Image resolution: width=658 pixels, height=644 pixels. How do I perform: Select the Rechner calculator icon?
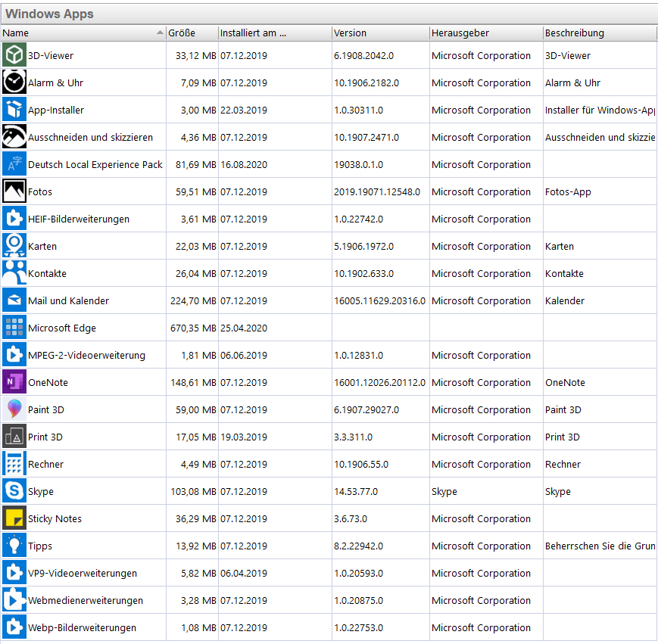(14, 464)
